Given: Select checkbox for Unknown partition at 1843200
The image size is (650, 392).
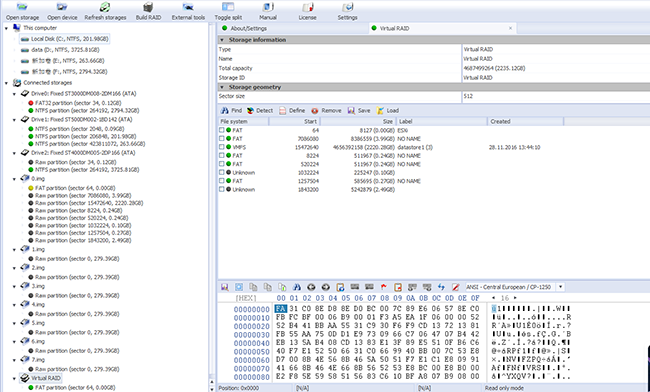Looking at the screenshot, I should (222, 189).
